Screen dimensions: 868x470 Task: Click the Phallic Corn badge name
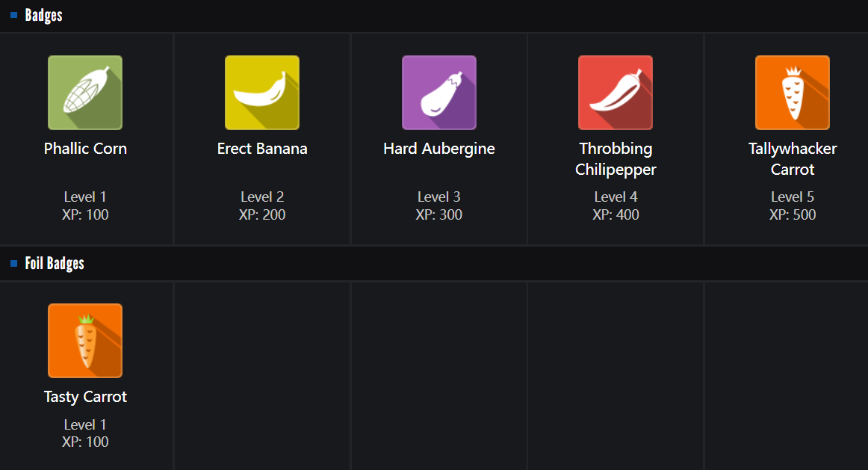[x=85, y=149]
